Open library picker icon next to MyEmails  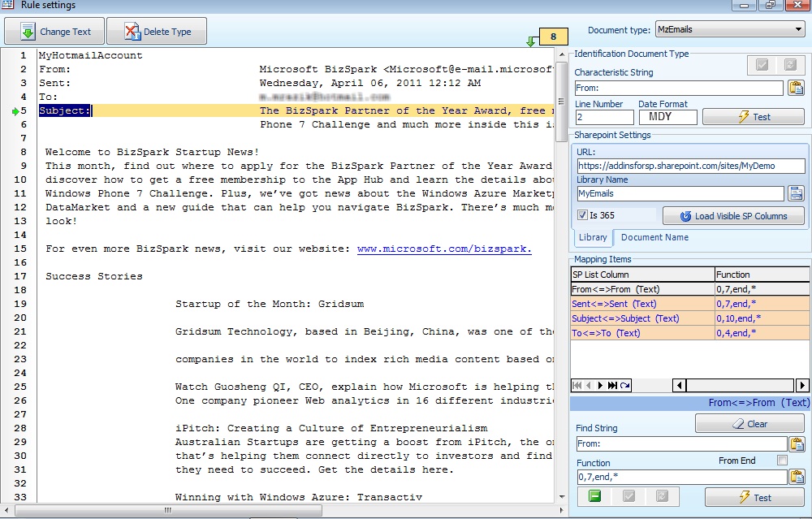point(796,194)
